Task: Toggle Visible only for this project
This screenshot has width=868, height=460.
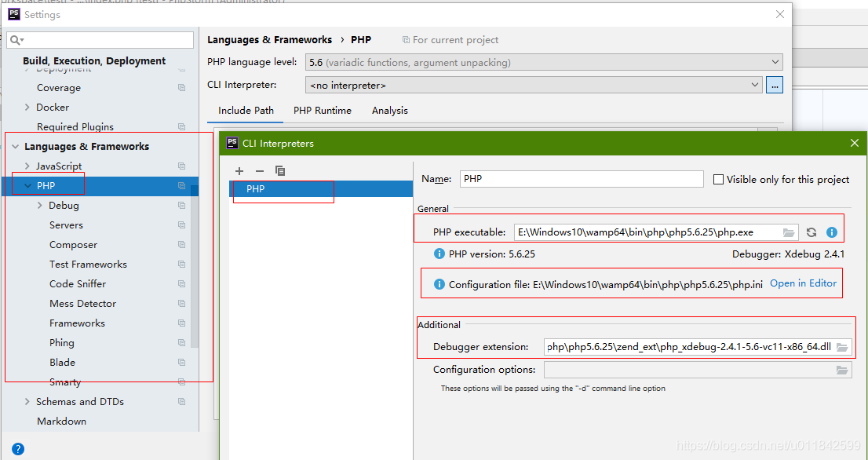Action: coord(719,179)
